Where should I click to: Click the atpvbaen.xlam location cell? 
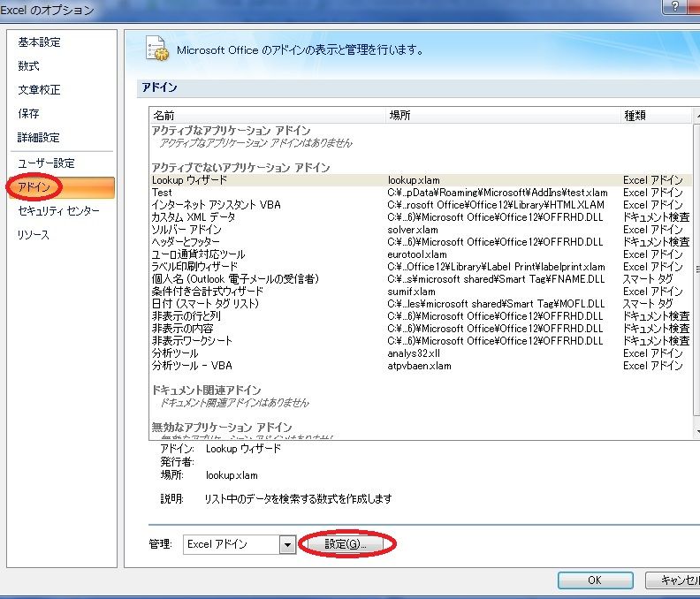(x=419, y=366)
